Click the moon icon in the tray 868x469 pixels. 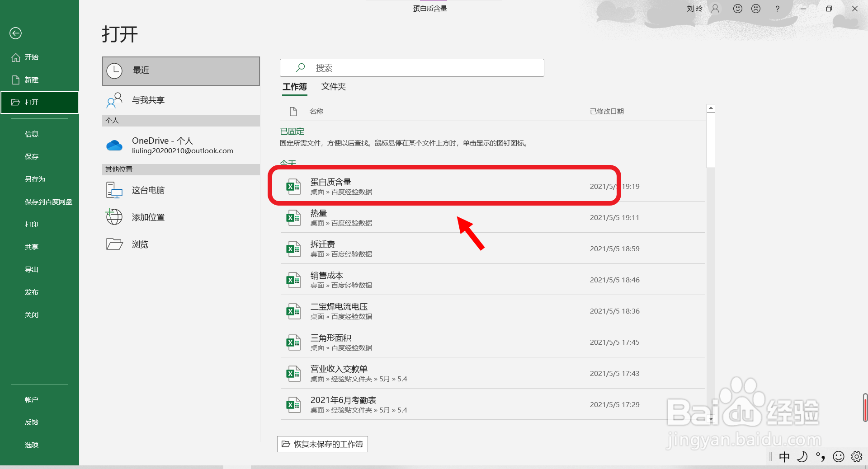(803, 457)
